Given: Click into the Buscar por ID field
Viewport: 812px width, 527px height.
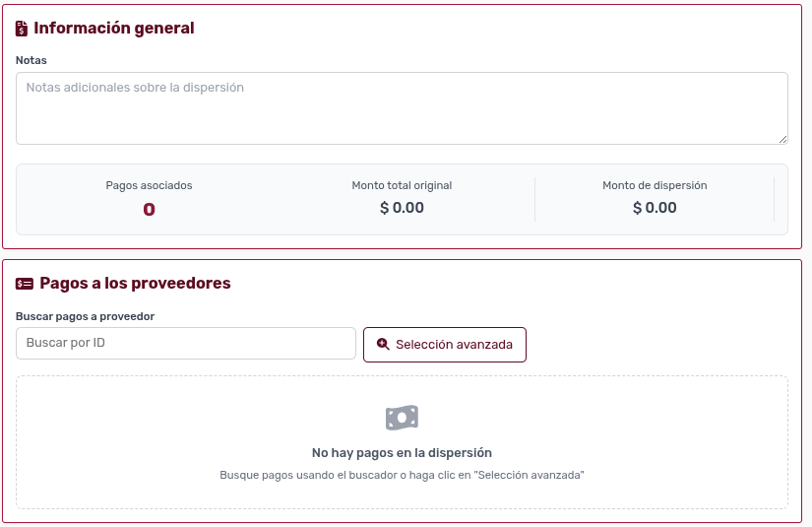Looking at the screenshot, I should click(x=186, y=343).
